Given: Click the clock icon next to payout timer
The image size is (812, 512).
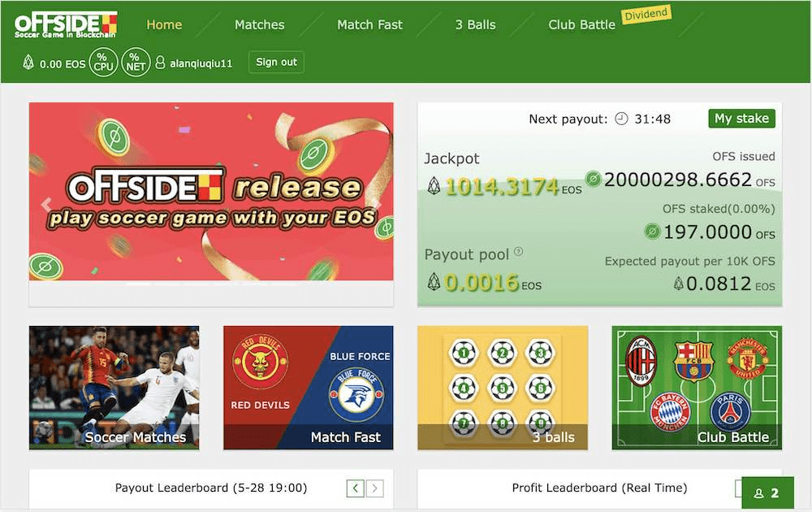Looking at the screenshot, I should coord(621,119).
